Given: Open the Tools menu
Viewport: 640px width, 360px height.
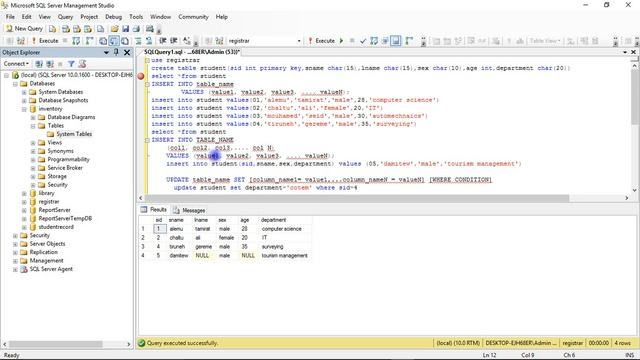Looking at the screenshot, I should [136, 17].
